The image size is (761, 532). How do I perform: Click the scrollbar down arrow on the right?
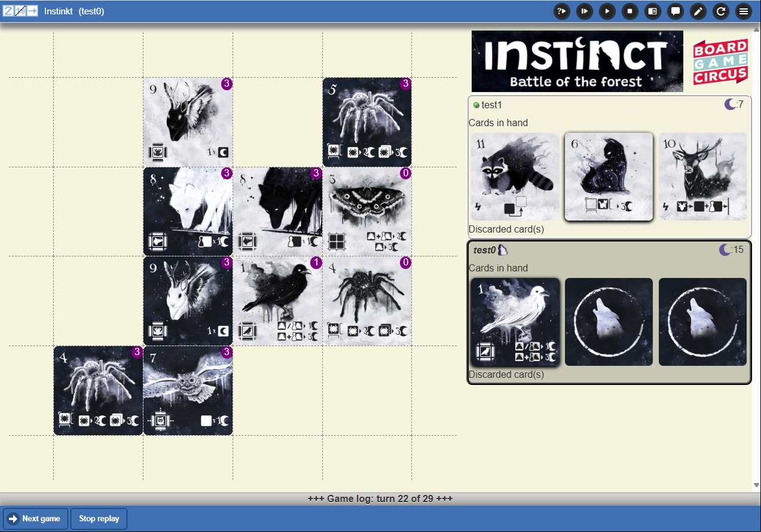(756, 487)
